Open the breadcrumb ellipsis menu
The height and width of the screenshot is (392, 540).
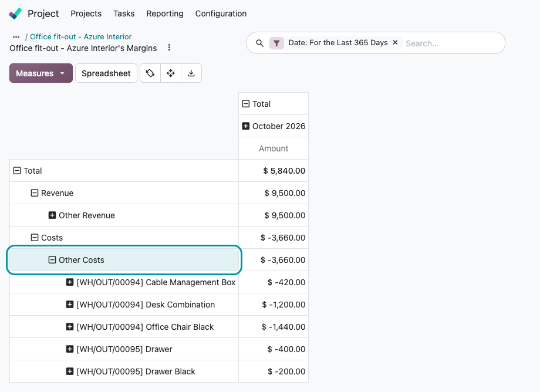click(x=16, y=37)
